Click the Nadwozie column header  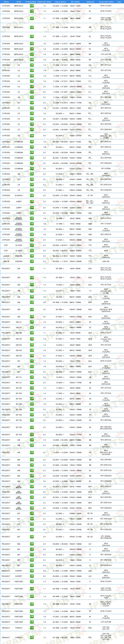(90, 2)
